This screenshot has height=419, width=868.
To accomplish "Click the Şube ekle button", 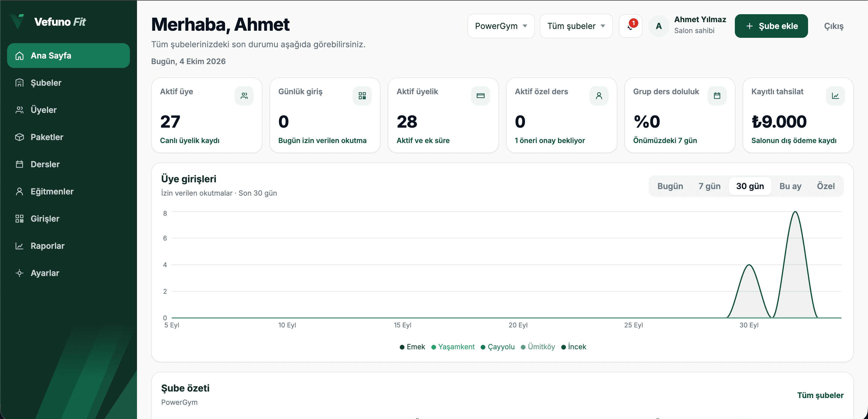I will pos(771,26).
